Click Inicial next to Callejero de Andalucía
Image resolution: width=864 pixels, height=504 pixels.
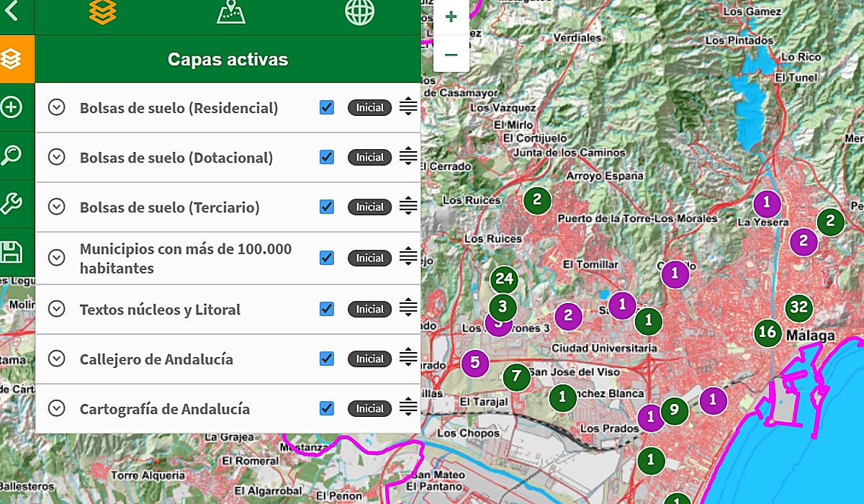[x=369, y=359]
